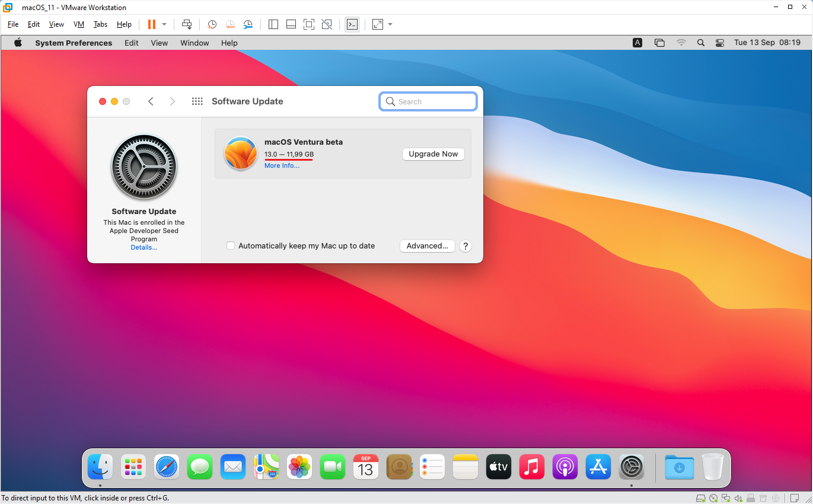Open Maps from the Dock
Screen dimensions: 813x504
[266, 467]
